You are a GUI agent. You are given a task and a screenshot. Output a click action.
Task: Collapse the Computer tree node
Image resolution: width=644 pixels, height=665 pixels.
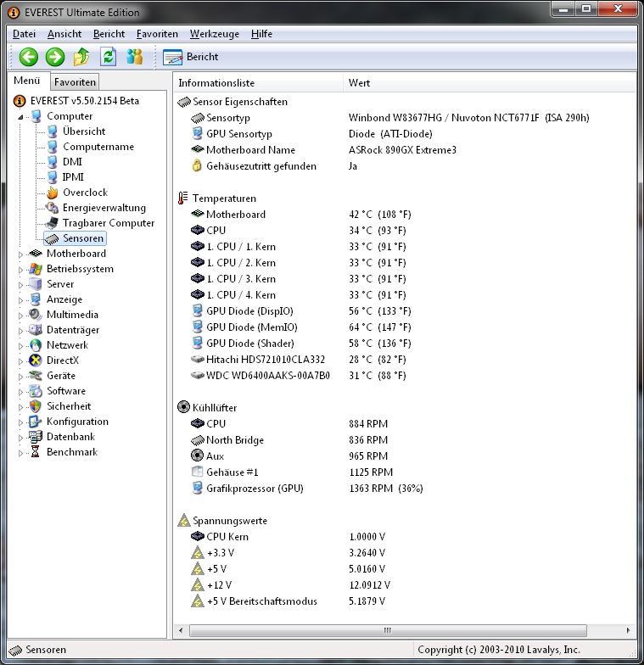(x=20, y=117)
